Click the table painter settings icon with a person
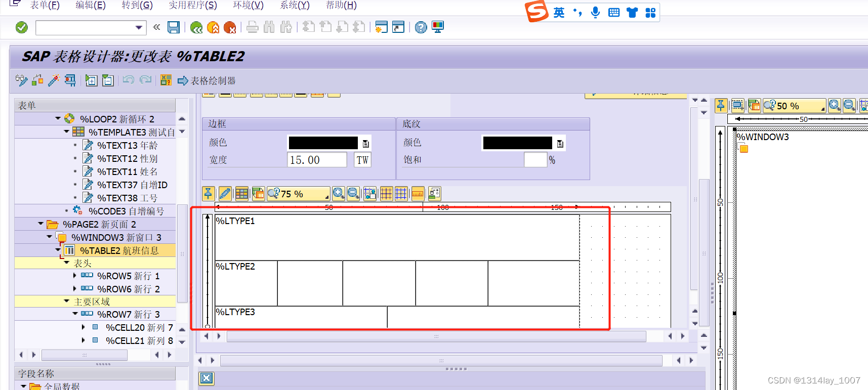The width and height of the screenshot is (868, 390). coord(434,193)
